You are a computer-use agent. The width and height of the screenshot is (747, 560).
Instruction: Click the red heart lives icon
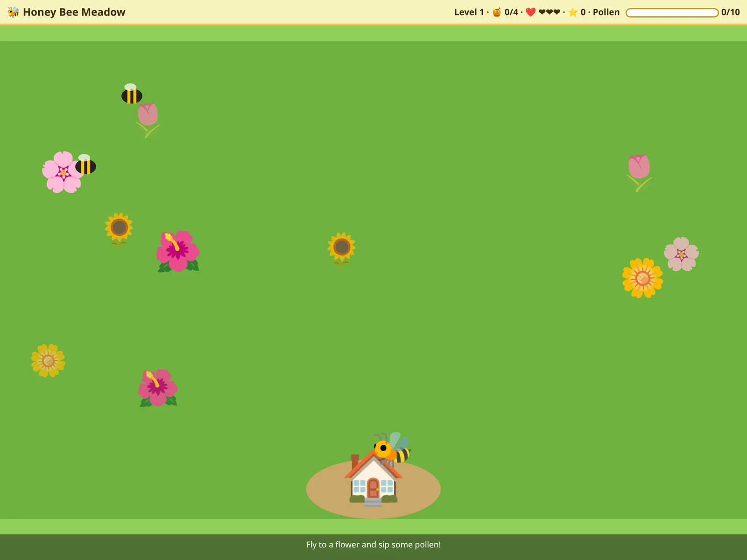click(x=530, y=12)
